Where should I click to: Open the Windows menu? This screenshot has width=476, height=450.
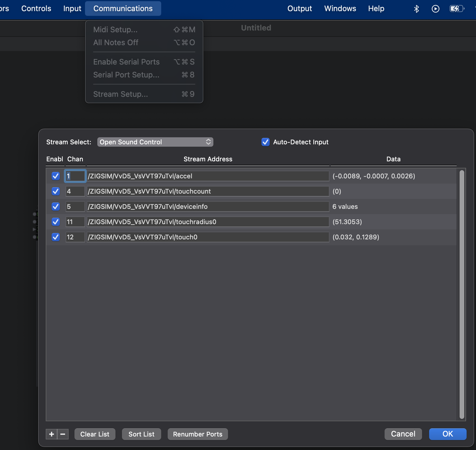coord(340,9)
